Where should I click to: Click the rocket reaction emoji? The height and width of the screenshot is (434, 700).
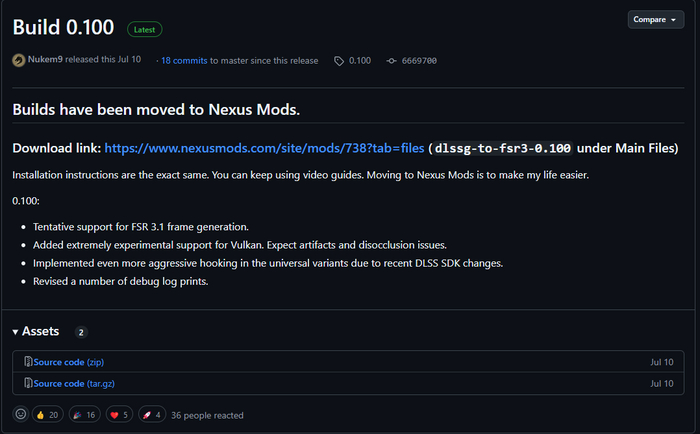(x=145, y=414)
